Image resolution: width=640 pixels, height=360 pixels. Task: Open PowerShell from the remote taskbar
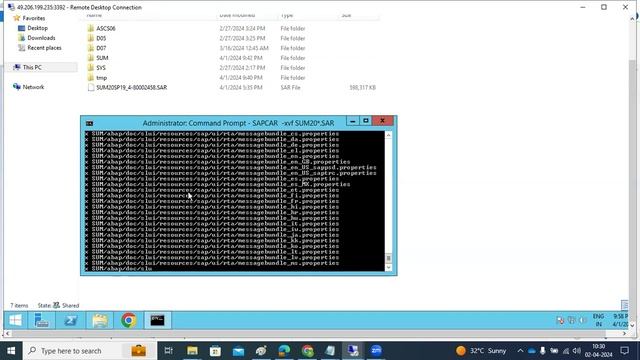70,320
